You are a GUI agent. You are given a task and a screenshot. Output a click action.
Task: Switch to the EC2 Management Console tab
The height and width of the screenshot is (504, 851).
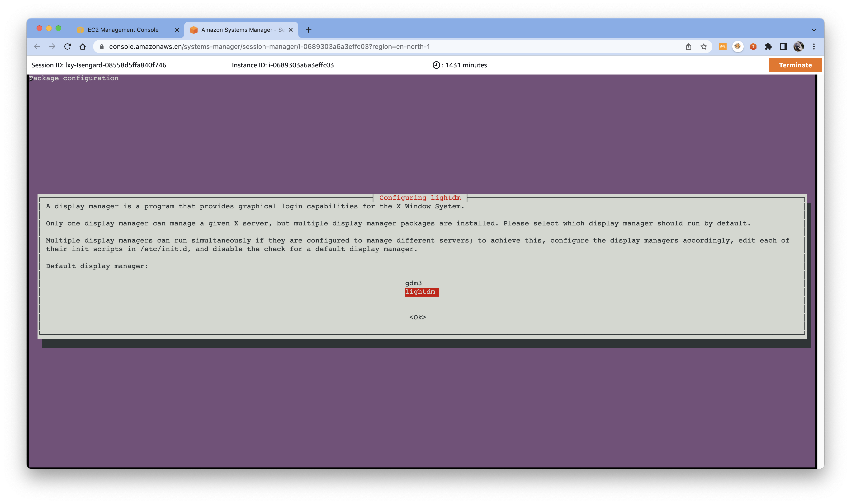123,30
